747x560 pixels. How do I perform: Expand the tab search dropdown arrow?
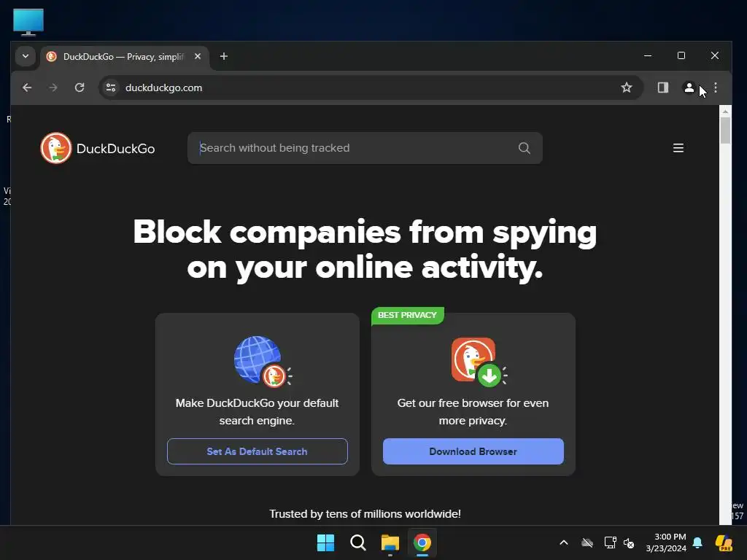(x=26, y=56)
